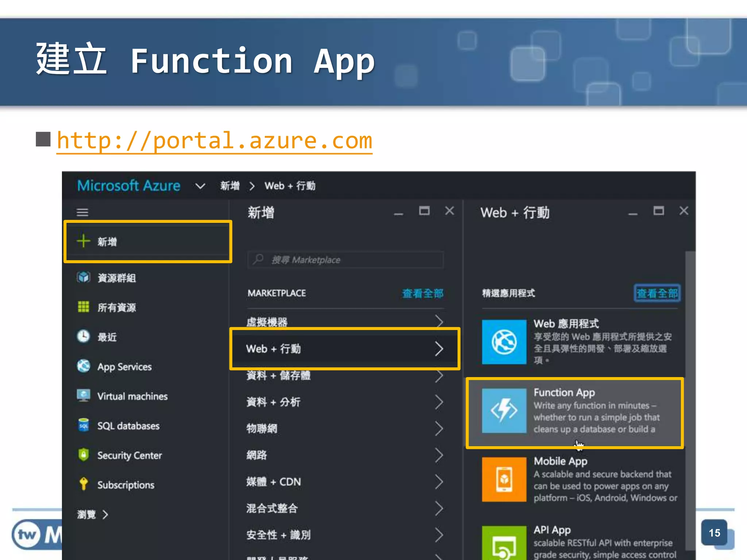Open the hamburger menu in Azure sidebar
747x560 pixels.
tap(82, 212)
